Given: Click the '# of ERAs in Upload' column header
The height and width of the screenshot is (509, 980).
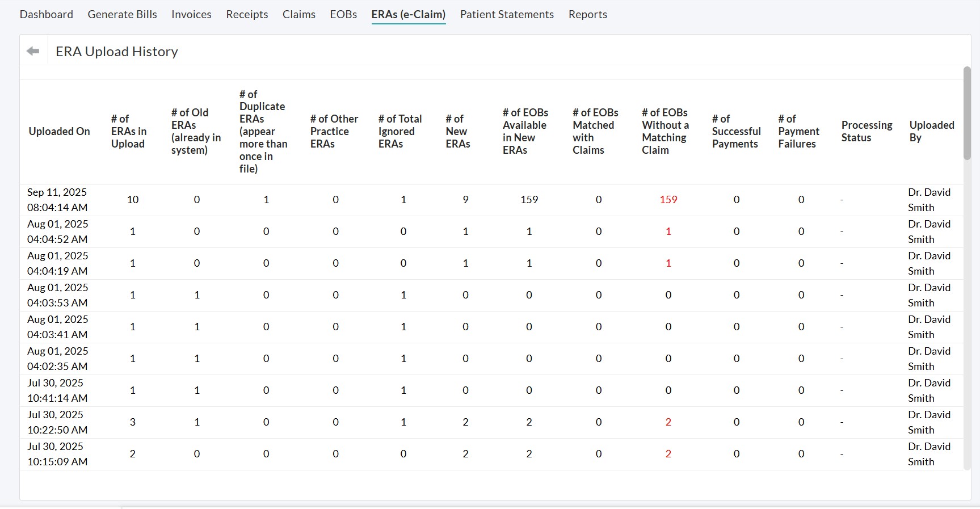Looking at the screenshot, I should click(129, 132).
